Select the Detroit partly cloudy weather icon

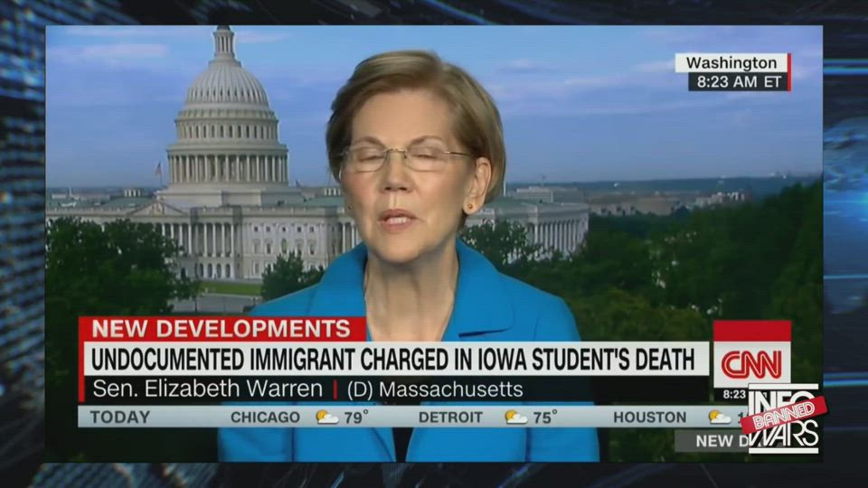(516, 417)
